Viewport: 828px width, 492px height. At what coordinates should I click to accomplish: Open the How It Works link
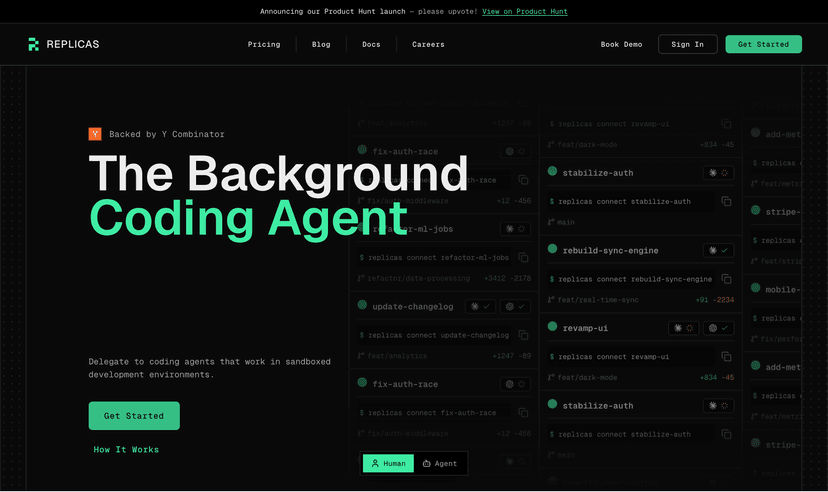[x=126, y=450]
